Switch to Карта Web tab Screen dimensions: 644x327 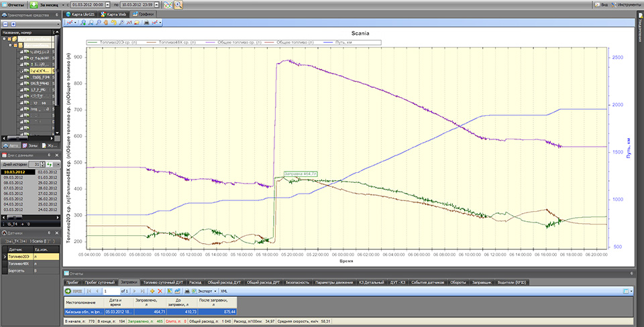click(113, 14)
